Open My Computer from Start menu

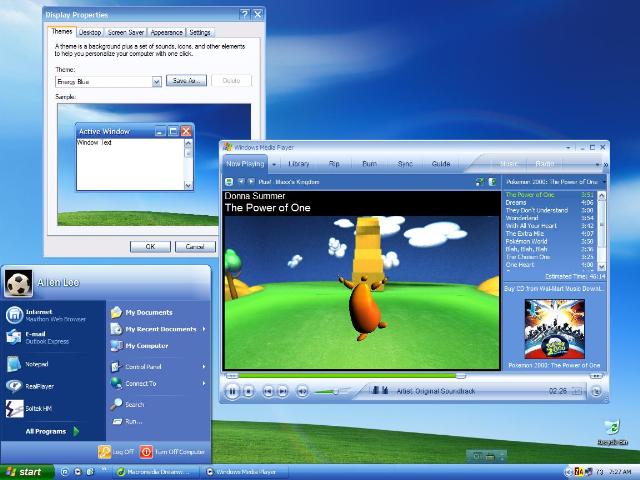(158, 346)
